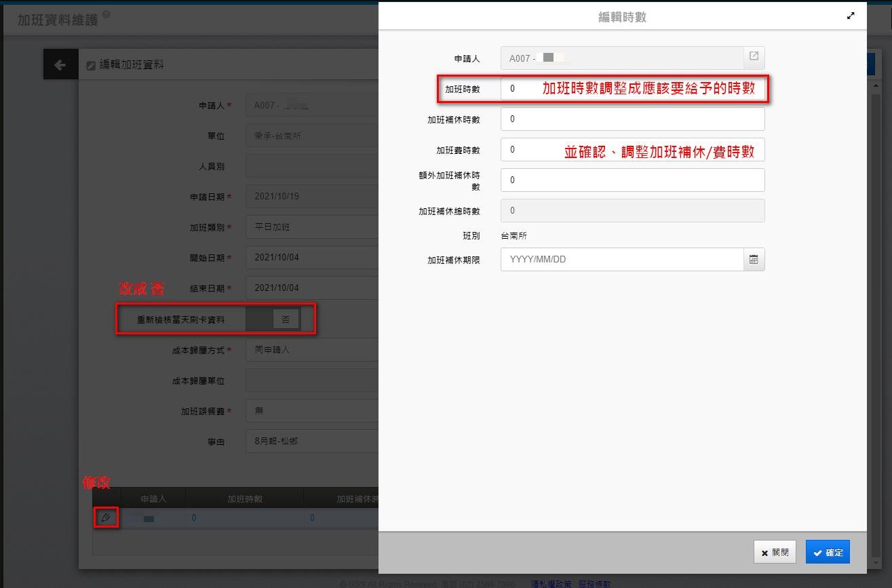
Task: Click the 加班時數 input field
Action: 632,89
